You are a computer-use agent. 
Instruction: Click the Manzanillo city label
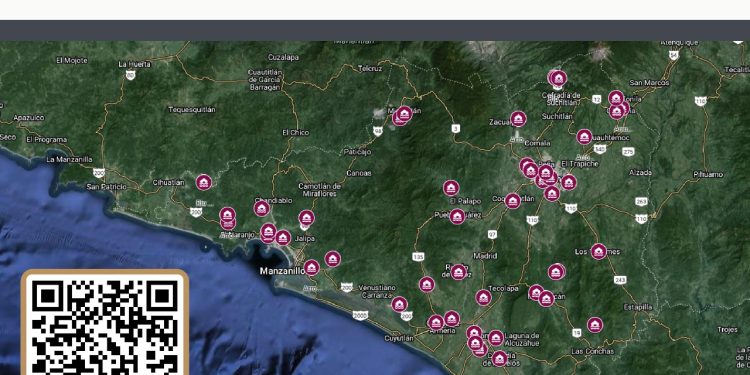tap(282, 271)
